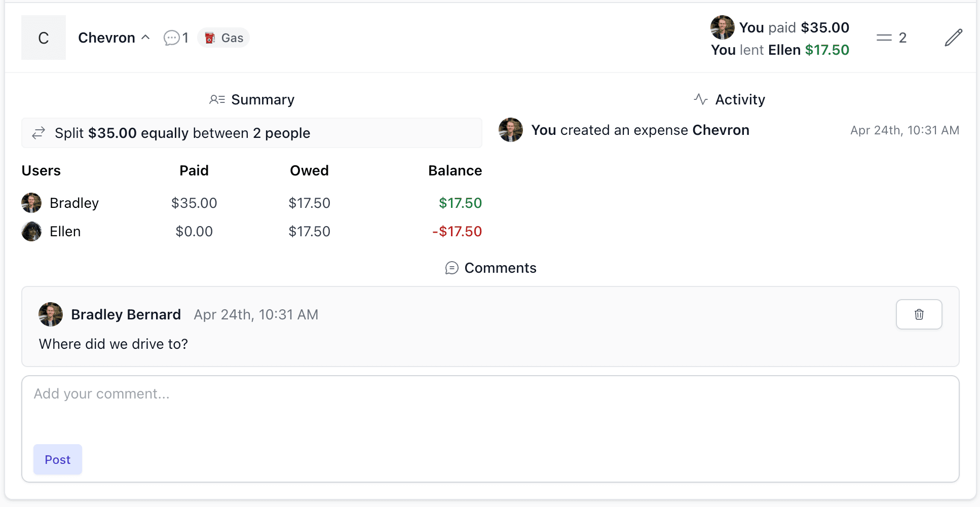The height and width of the screenshot is (507, 980).
Task: Post the comment
Action: (58, 459)
